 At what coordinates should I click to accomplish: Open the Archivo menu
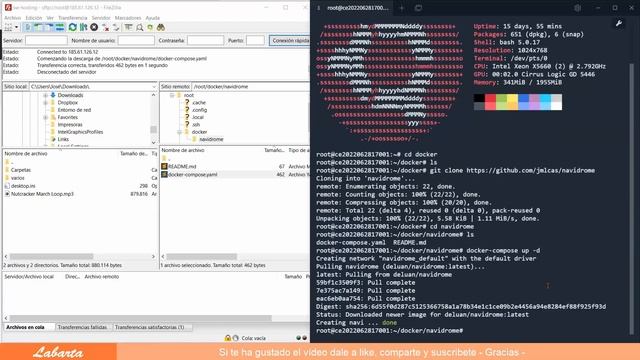point(13,18)
